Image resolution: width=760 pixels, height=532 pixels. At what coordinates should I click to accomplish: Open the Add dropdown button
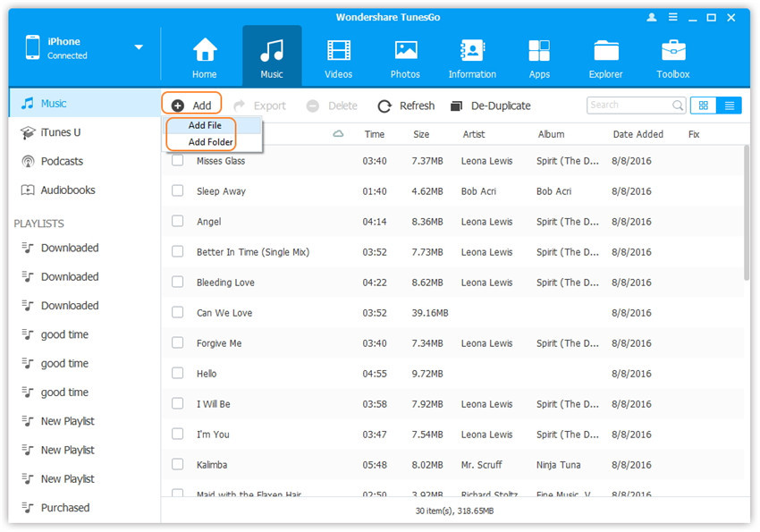click(191, 106)
